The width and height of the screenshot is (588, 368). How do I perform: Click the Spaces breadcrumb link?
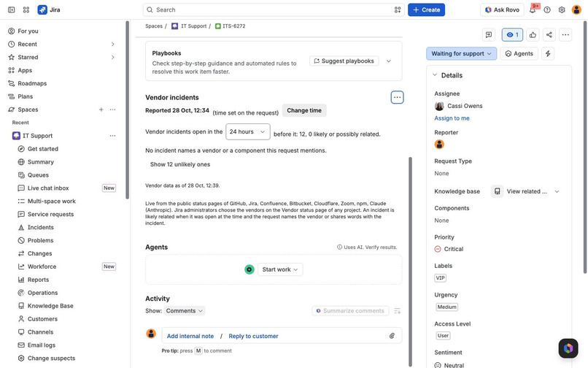154,26
